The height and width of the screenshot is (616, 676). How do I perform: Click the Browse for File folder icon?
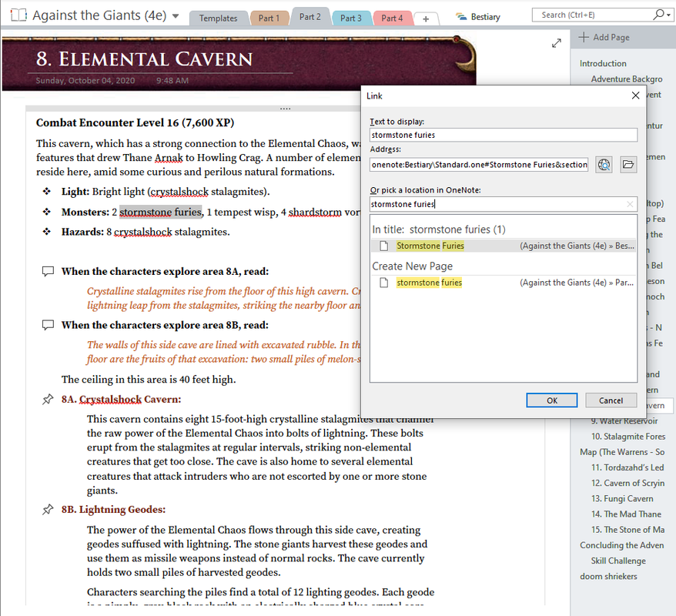coord(628,165)
